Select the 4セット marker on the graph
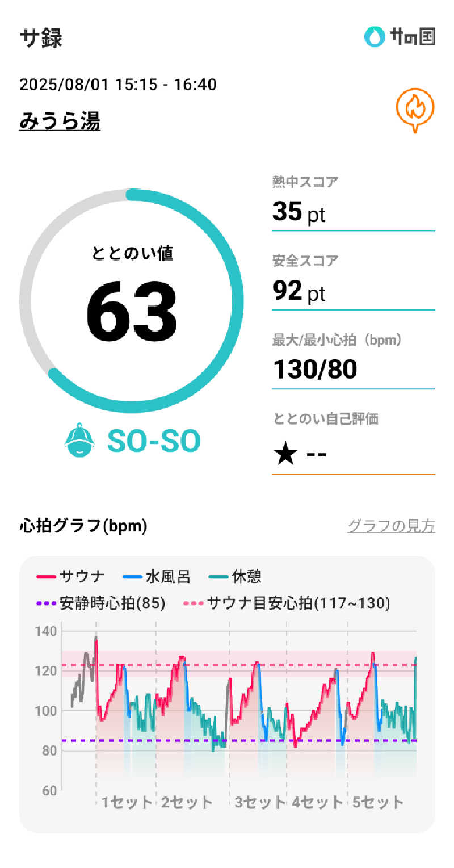This screenshot has width=454, height=868. [x=318, y=802]
